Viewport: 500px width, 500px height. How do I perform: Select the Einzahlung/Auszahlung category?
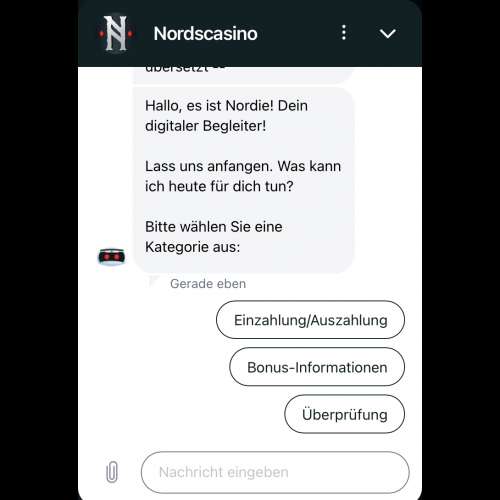tap(310, 320)
